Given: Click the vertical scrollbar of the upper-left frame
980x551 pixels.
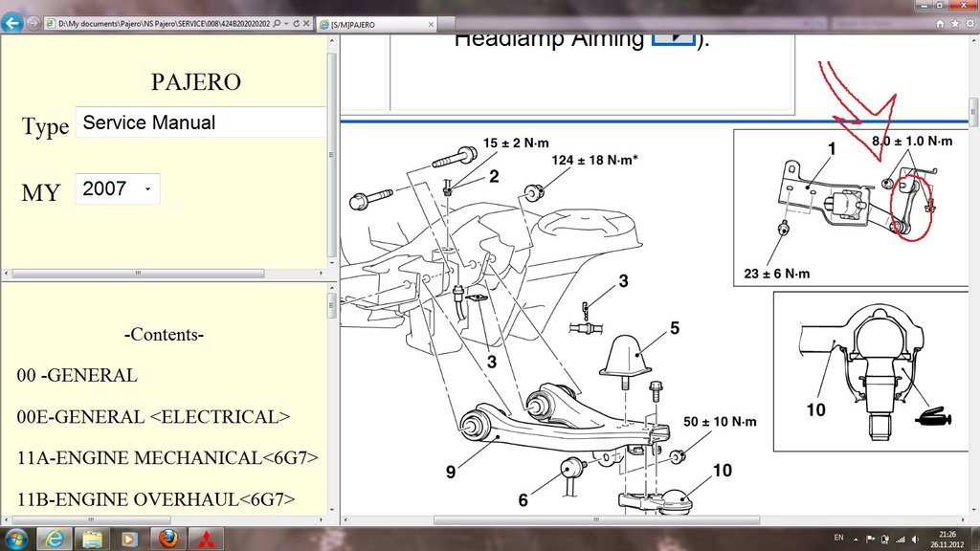Looking at the screenshot, I should click(x=331, y=152).
